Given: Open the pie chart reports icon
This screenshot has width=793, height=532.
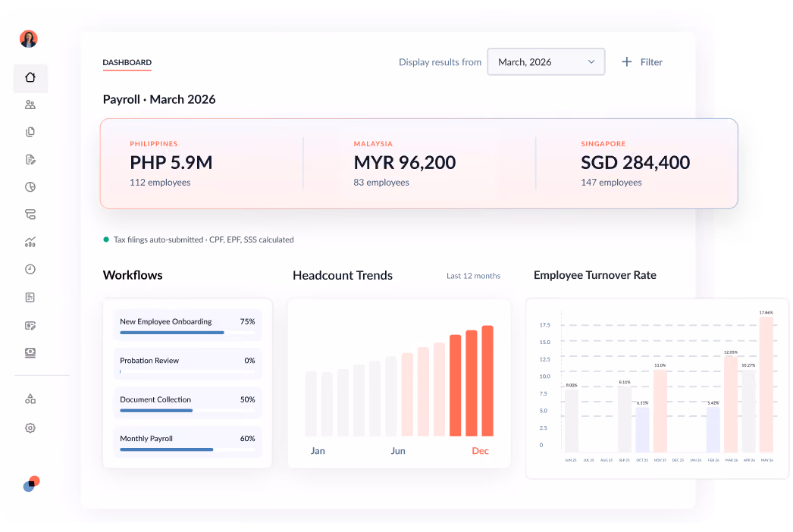Looking at the screenshot, I should coord(30,187).
